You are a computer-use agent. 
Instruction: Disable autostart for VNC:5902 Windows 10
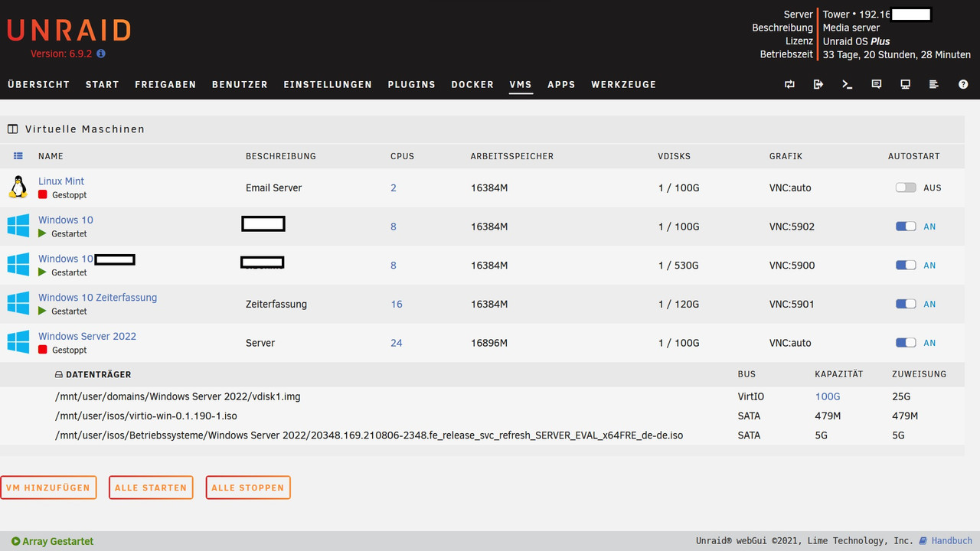[906, 227]
